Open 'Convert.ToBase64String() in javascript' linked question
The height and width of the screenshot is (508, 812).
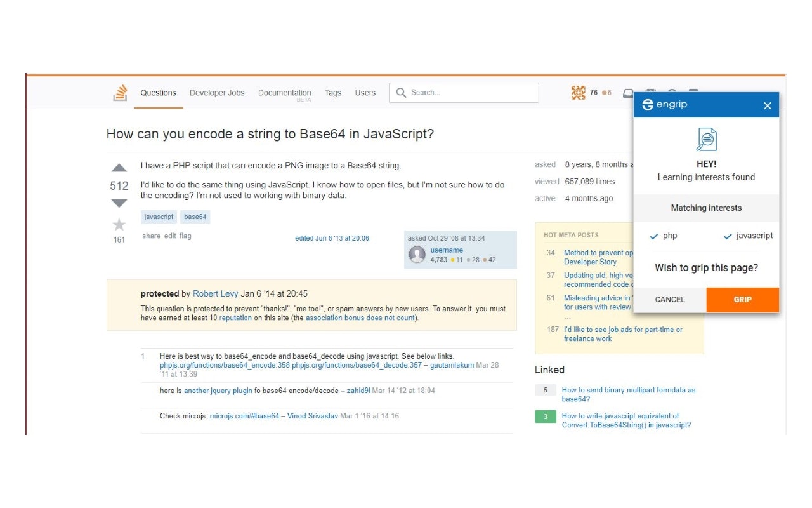[x=626, y=420]
